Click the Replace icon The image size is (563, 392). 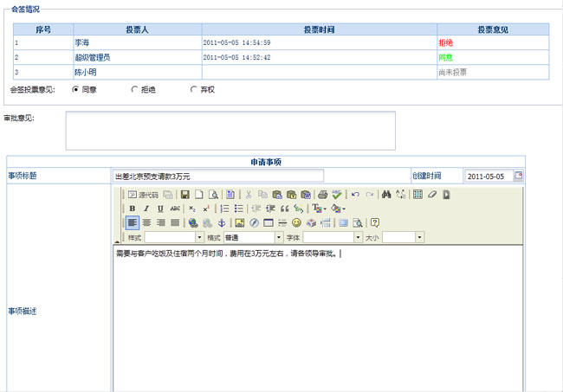(x=401, y=195)
